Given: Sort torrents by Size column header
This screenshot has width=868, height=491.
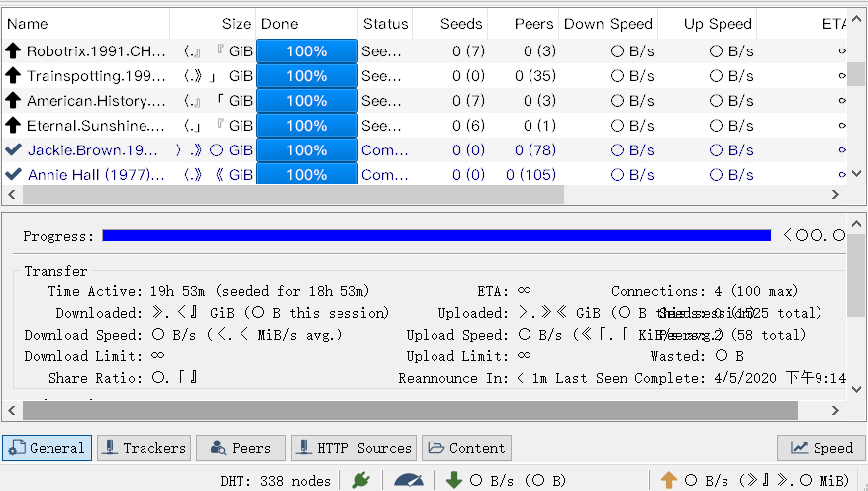Looking at the screenshot, I should (x=213, y=24).
